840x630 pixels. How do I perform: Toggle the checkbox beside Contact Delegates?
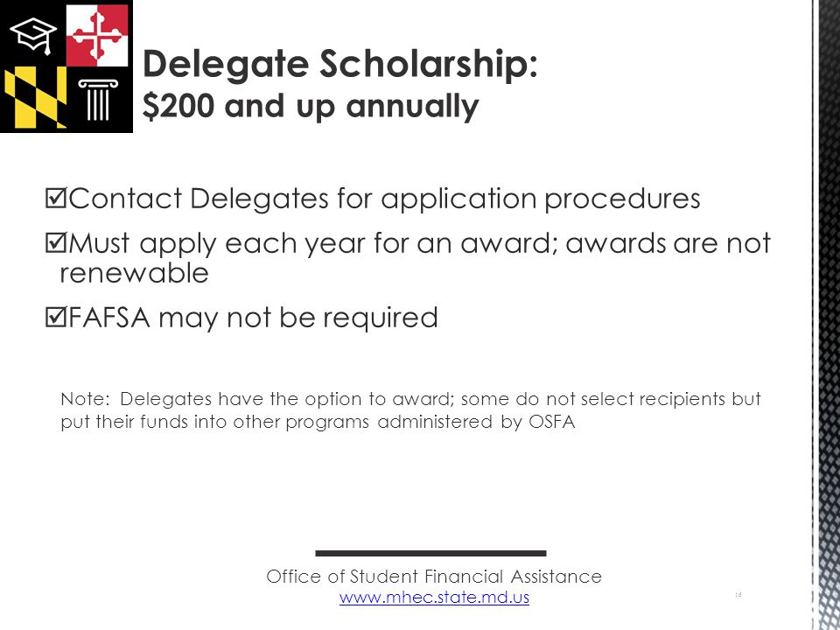coord(55,198)
